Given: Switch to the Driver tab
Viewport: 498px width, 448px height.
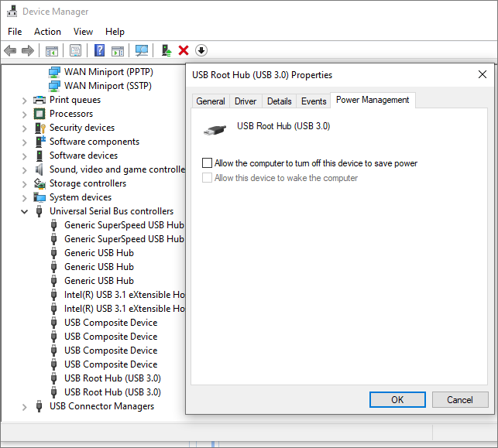Looking at the screenshot, I should pyautogui.click(x=246, y=101).
